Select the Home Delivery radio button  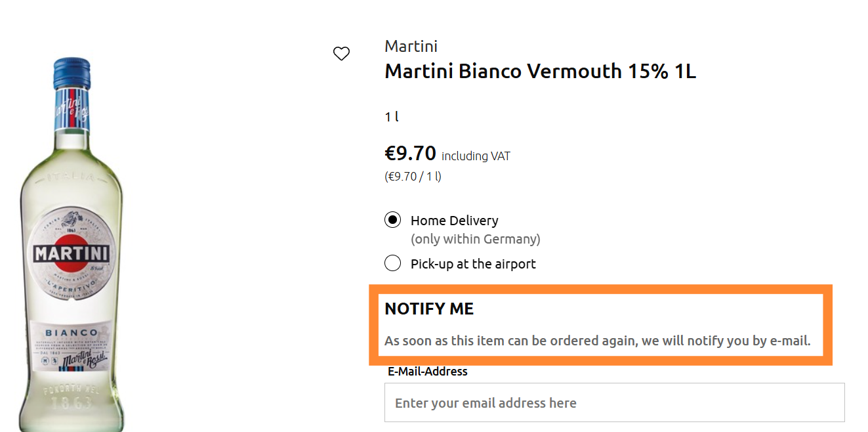coord(392,221)
